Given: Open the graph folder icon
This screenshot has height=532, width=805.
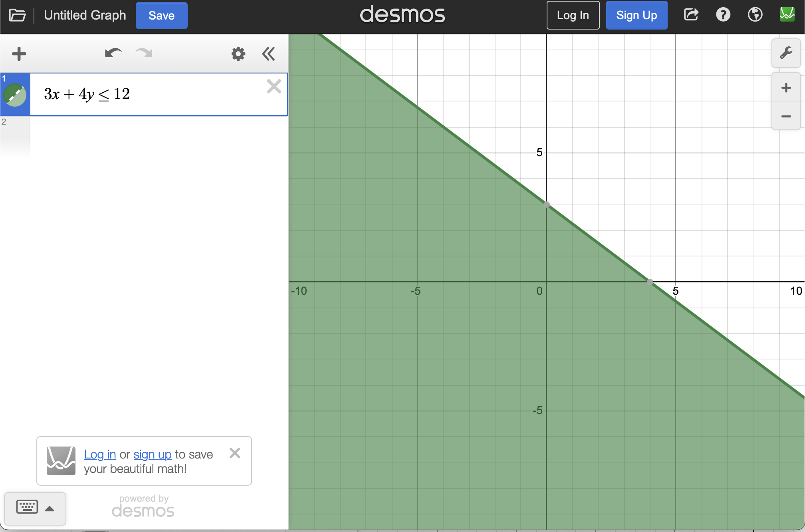Looking at the screenshot, I should (17, 15).
